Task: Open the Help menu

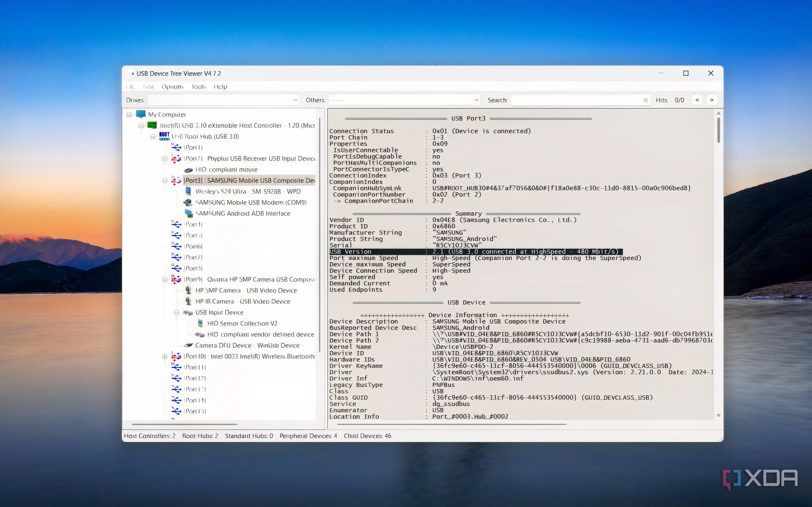Action: tap(220, 87)
